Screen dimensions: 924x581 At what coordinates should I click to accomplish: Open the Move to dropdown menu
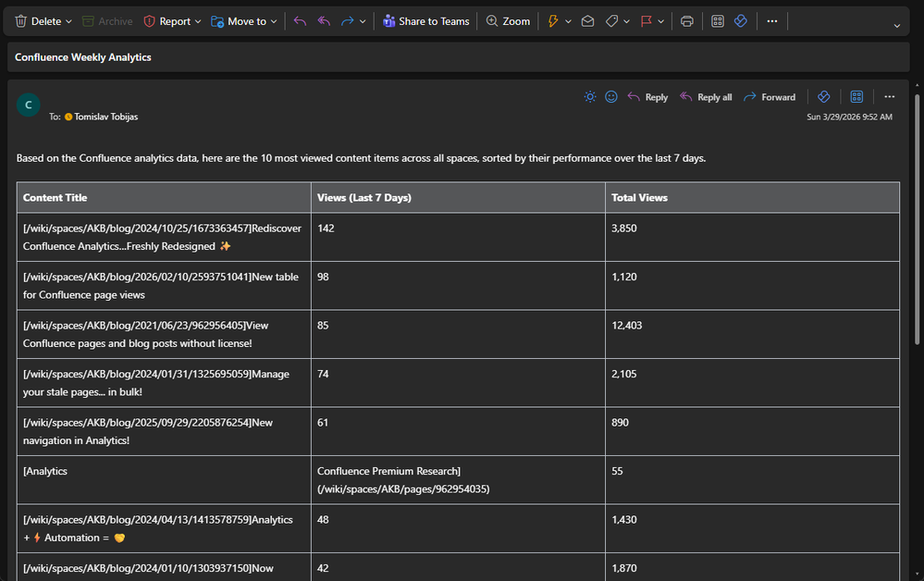[274, 21]
